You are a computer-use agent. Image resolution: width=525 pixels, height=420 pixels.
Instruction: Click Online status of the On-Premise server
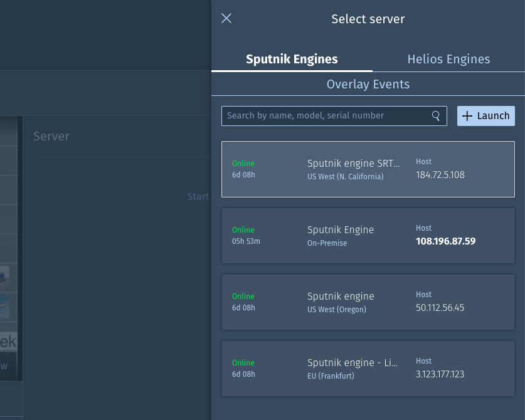(243, 230)
